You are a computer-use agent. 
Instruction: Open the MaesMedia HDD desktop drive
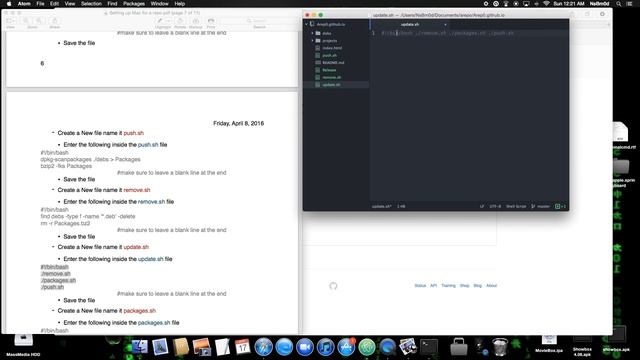click(x=23, y=344)
